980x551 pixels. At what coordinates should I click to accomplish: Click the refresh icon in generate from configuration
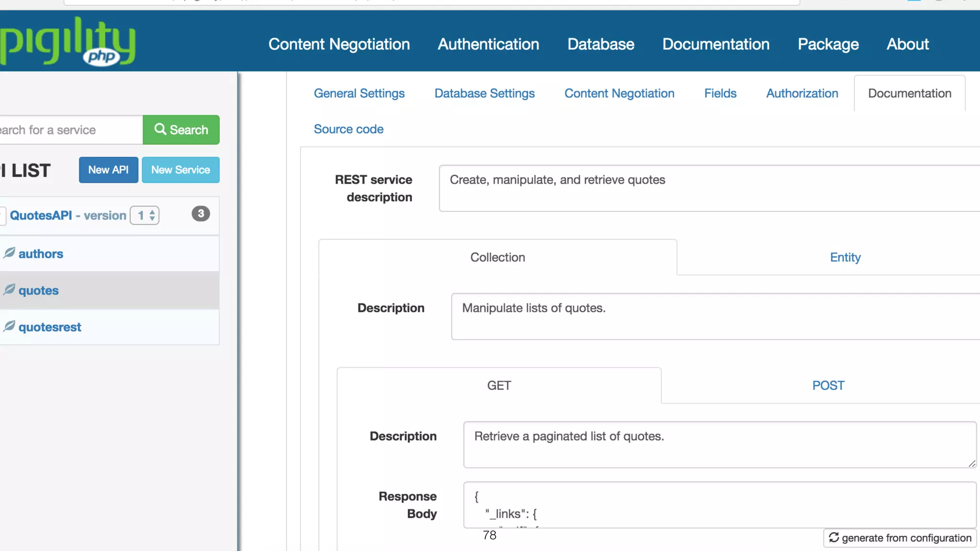834,538
